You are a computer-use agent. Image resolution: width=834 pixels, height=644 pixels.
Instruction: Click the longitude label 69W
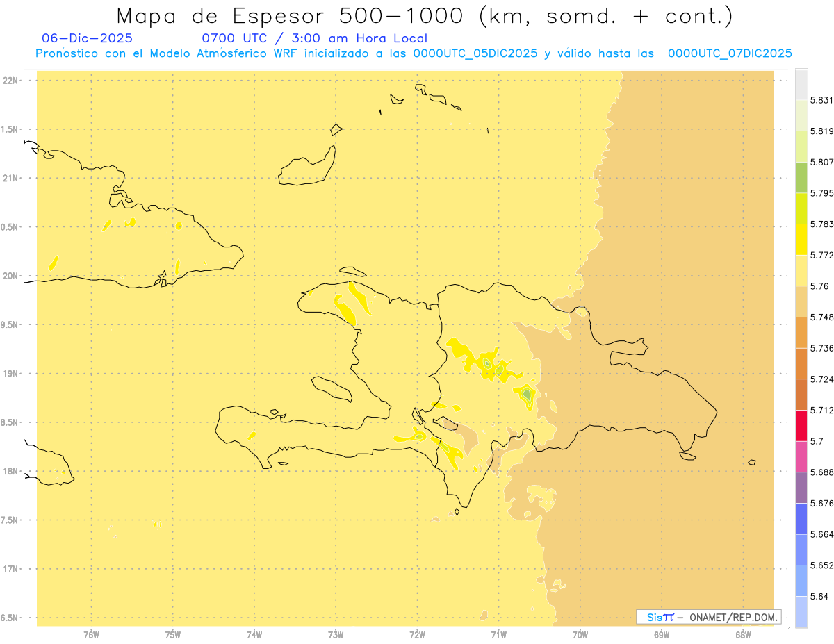tap(662, 634)
